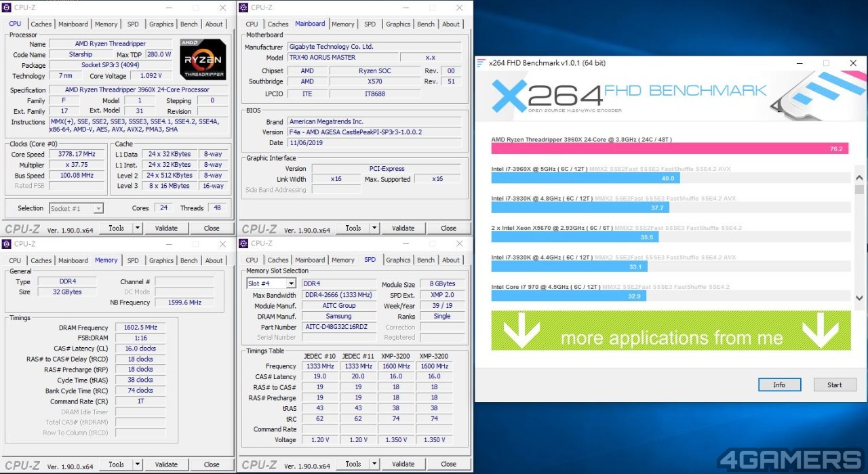
Task: Select the SPD tab in the Memory window
Action: point(133,260)
